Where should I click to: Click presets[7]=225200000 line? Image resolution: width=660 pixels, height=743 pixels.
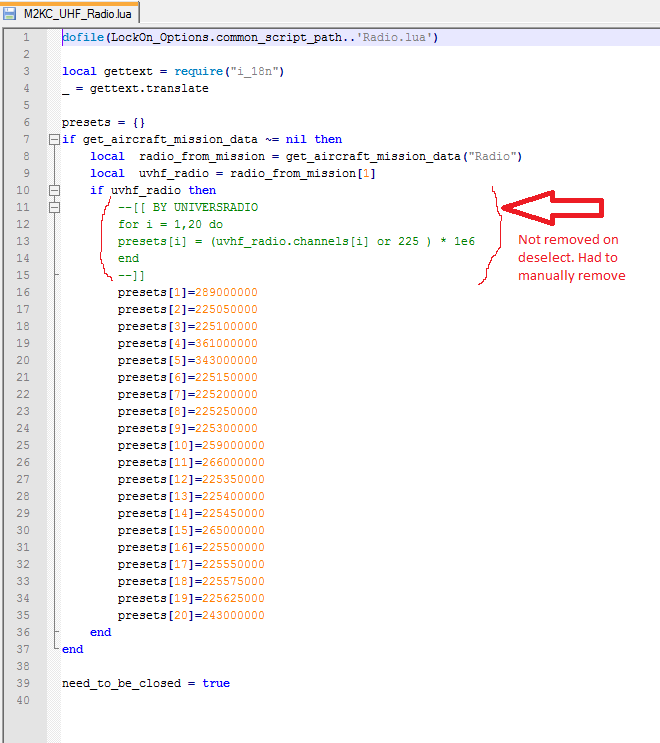point(188,395)
